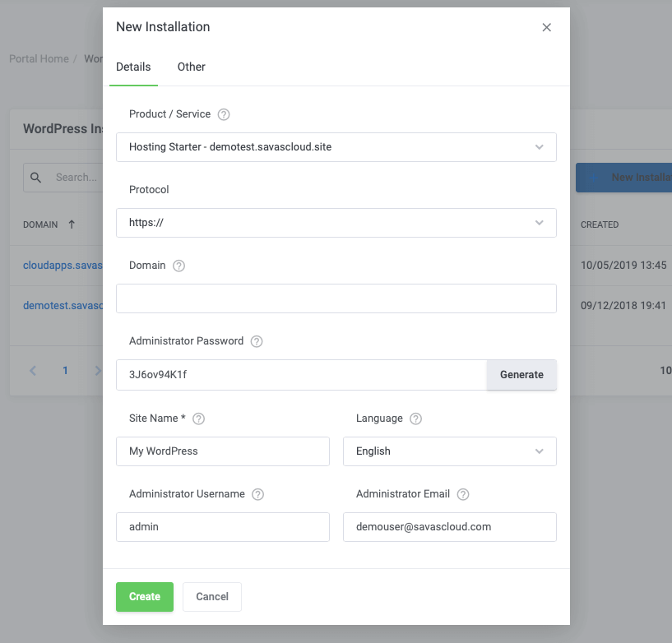This screenshot has height=643, width=672.
Task: Switch to the Other tab
Action: (191, 67)
